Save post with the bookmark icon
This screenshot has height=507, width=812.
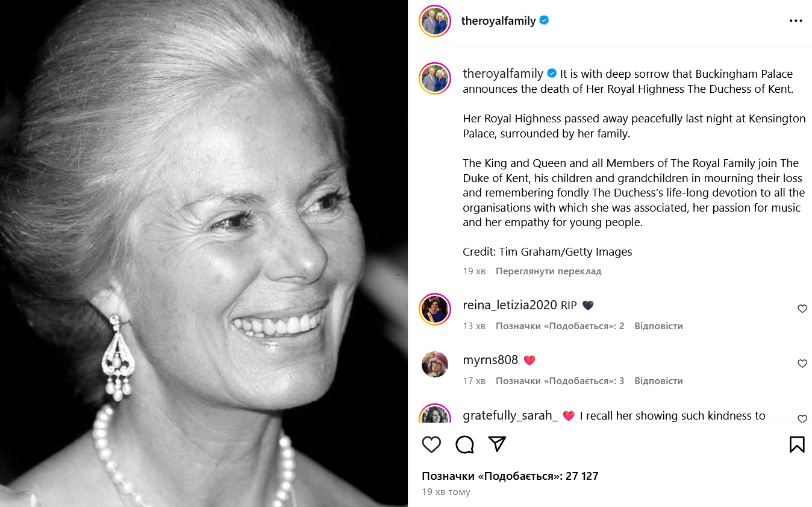tap(797, 445)
